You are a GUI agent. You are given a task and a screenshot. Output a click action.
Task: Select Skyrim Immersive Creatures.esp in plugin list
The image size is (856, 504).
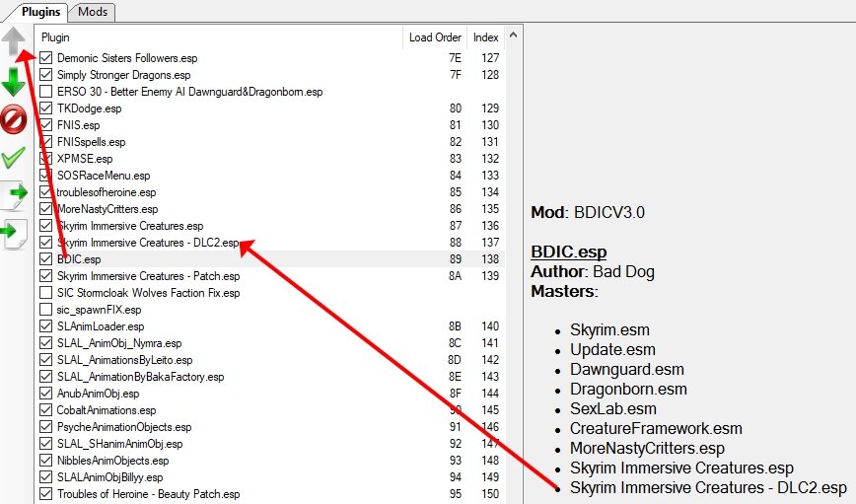tap(270, 226)
